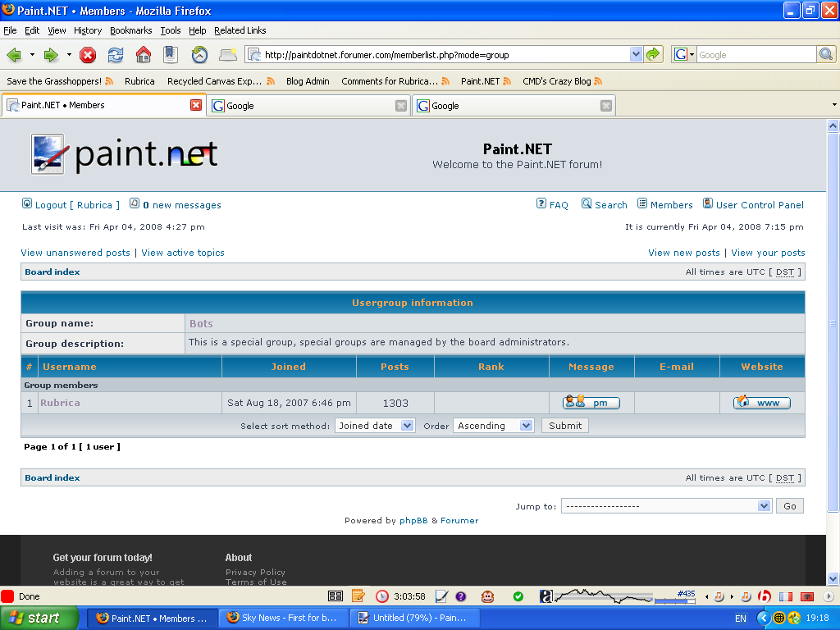Click the green checkmark icon in status bar

518,596
